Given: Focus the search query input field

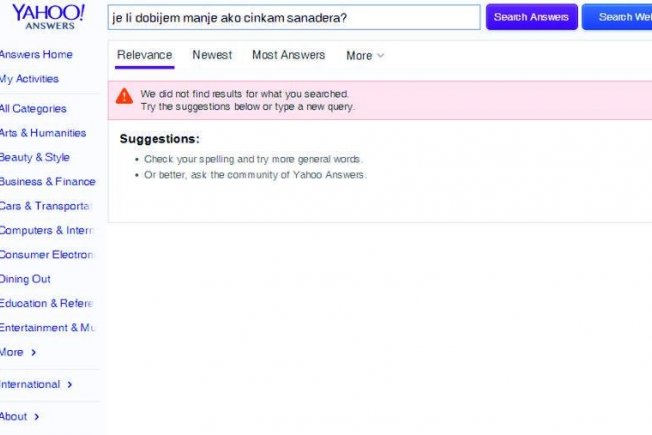Looking at the screenshot, I should pos(294,17).
